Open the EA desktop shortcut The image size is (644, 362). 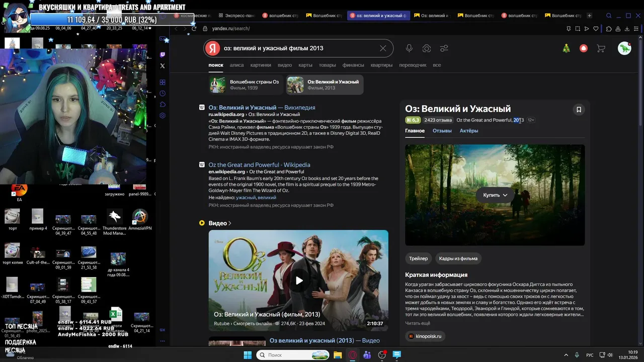coord(20,192)
